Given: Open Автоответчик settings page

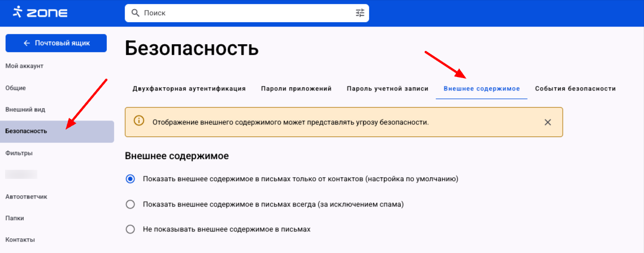Looking at the screenshot, I should pyautogui.click(x=26, y=197).
